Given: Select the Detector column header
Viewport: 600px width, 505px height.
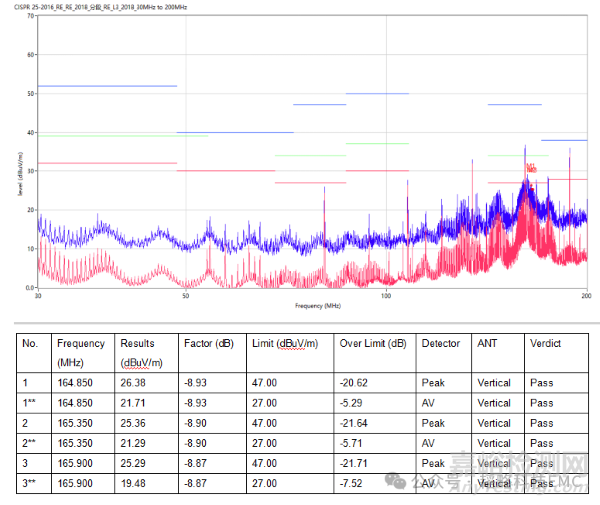Looking at the screenshot, I should [x=441, y=344].
